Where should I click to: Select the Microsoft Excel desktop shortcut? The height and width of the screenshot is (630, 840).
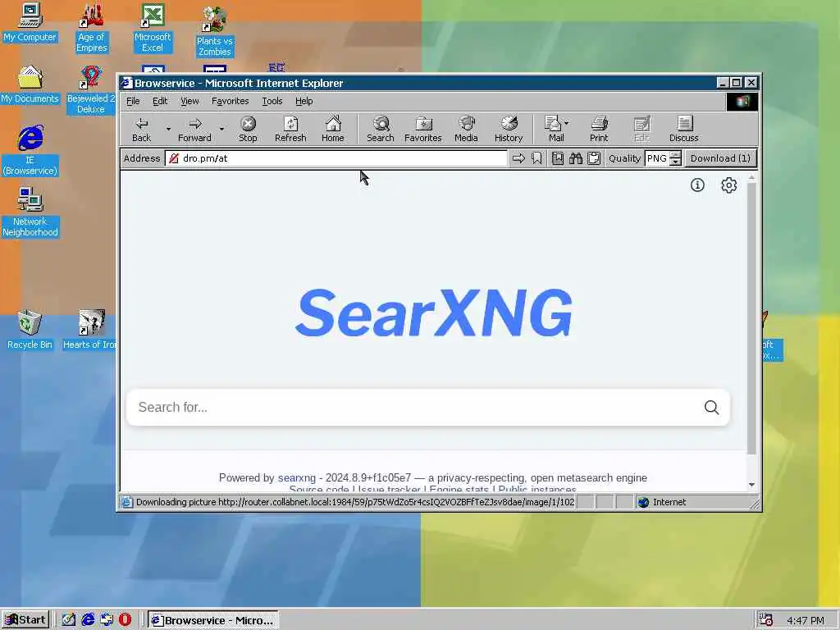(x=153, y=27)
